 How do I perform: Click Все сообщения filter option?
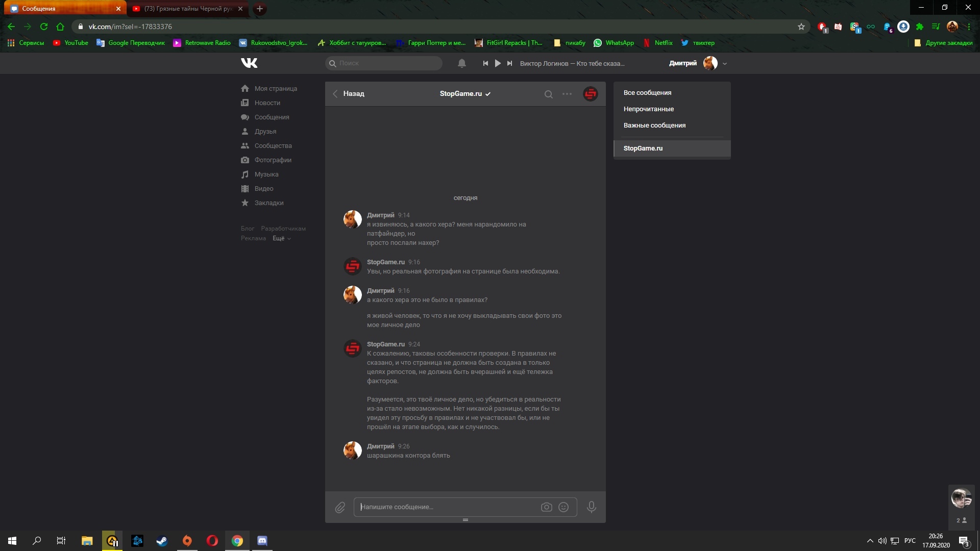tap(648, 92)
